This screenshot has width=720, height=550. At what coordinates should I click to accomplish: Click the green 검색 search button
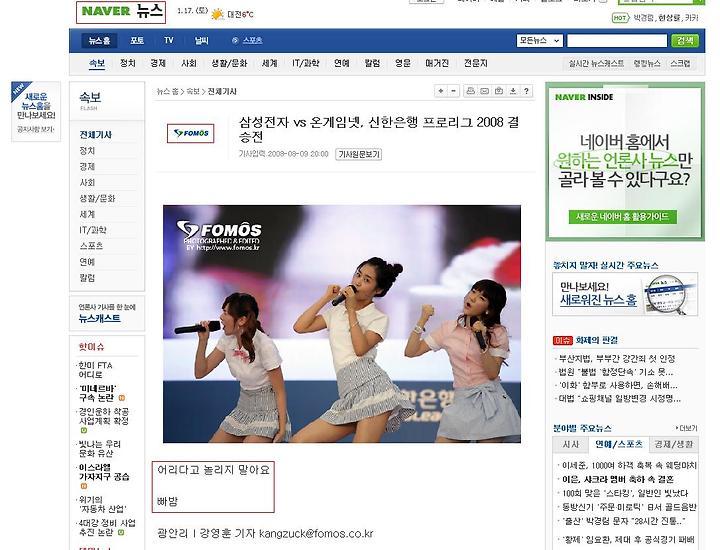click(x=685, y=41)
